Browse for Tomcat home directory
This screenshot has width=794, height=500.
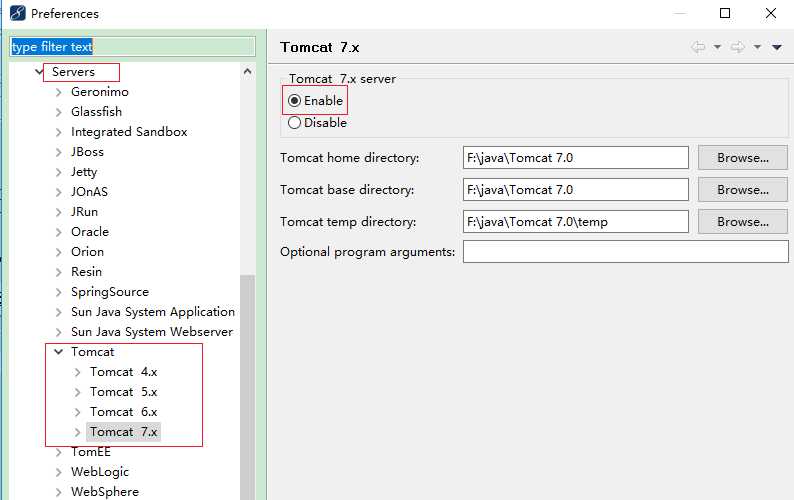coord(742,158)
